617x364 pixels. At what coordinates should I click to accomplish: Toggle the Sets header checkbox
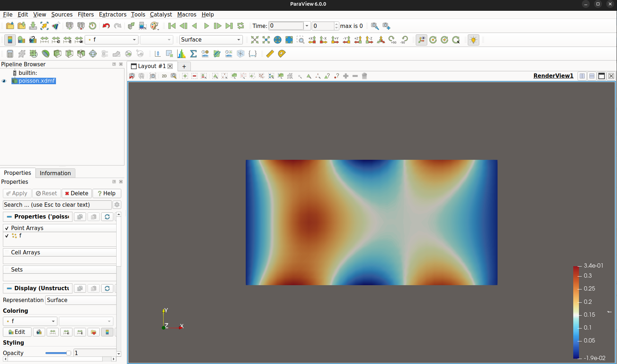click(x=7, y=270)
